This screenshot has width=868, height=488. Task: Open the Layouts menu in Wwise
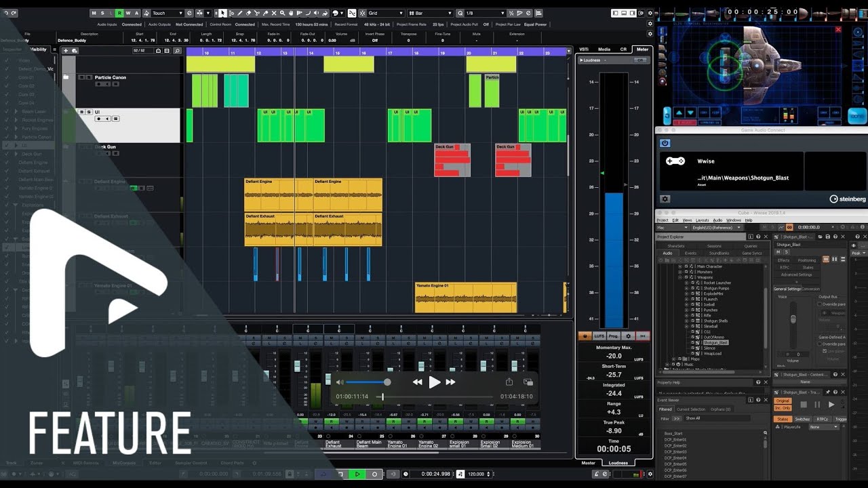tap(702, 220)
